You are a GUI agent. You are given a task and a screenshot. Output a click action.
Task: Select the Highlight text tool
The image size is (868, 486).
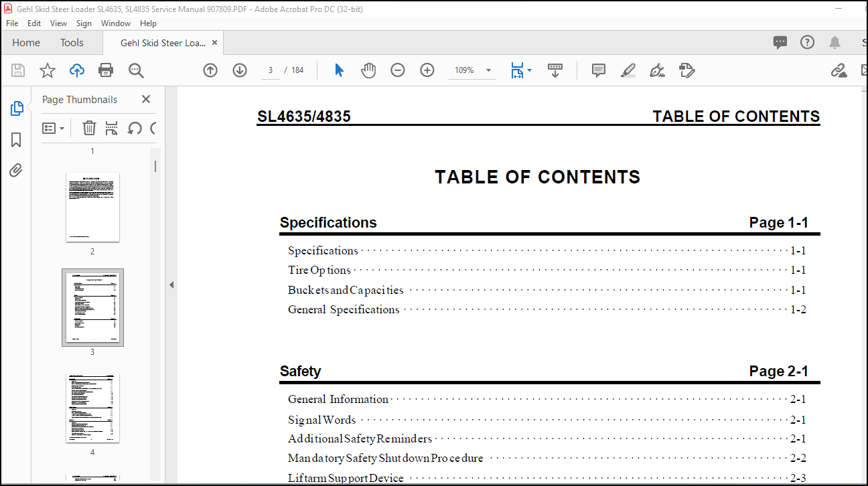(x=628, y=70)
